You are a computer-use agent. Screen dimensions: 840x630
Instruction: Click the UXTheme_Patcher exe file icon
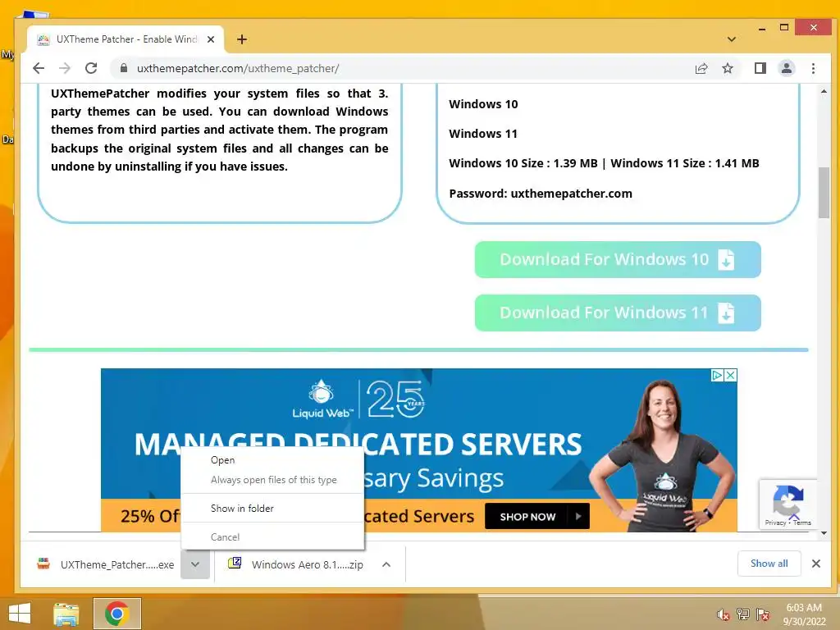(x=43, y=564)
